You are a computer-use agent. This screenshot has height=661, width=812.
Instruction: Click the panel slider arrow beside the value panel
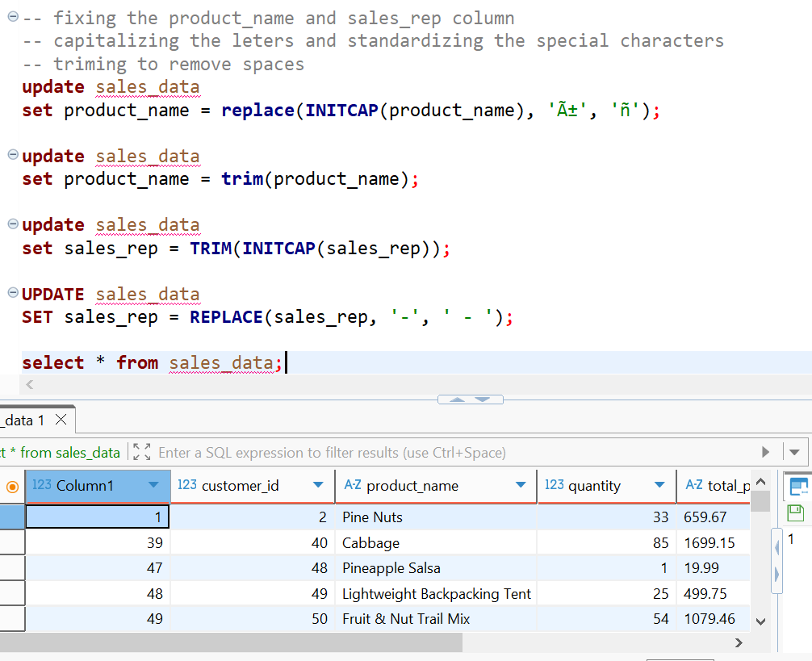[x=776, y=560]
